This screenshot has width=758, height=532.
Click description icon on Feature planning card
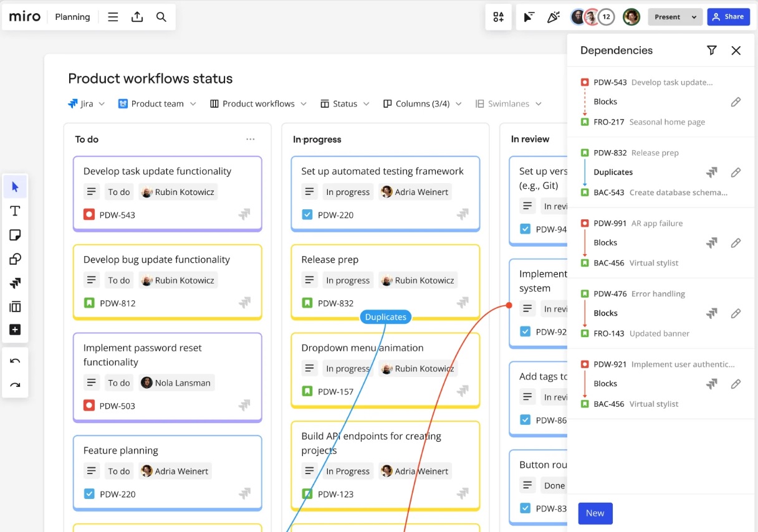click(x=92, y=471)
